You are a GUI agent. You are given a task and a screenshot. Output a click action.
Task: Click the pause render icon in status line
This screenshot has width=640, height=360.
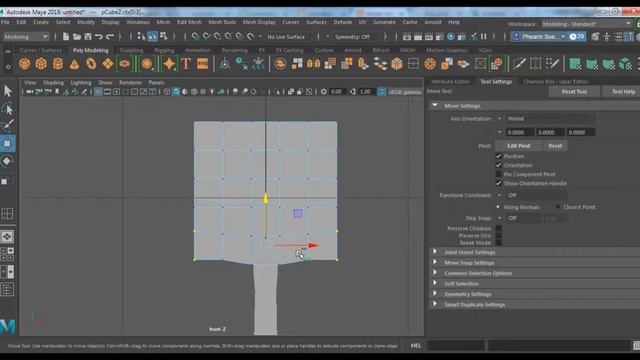[x=484, y=37]
